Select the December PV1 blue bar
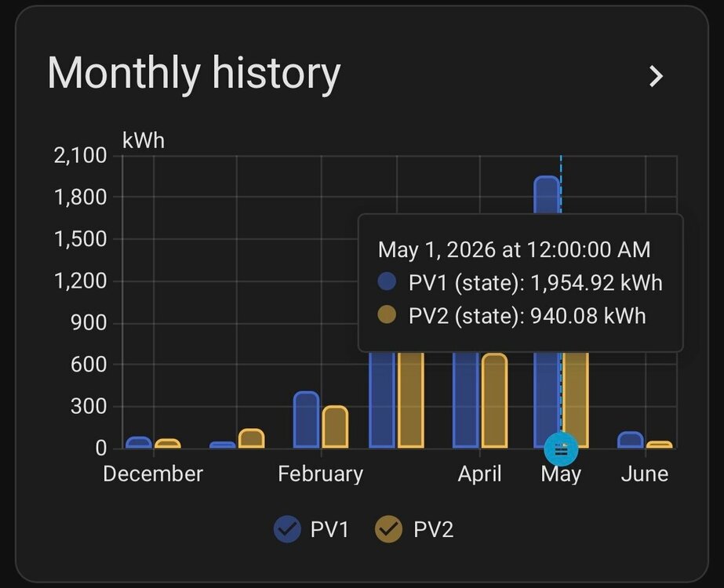Screen dimensions: 724x588 coord(139,442)
